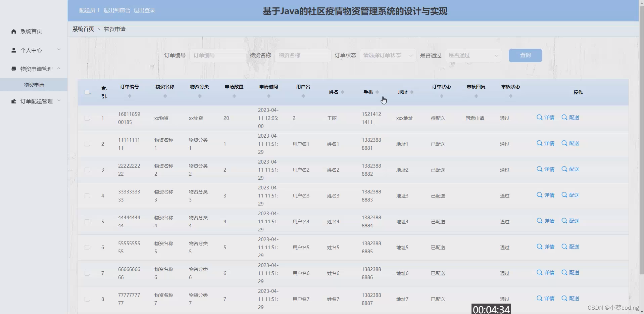The image size is (644, 314).
Task: Click into the 订单编号 input field
Action: pos(217,55)
